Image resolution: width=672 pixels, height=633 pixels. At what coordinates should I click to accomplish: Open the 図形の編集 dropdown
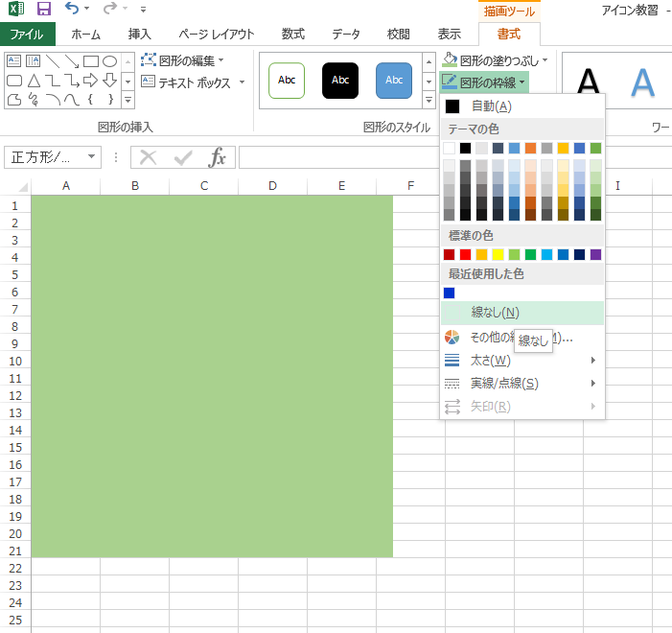[182, 60]
